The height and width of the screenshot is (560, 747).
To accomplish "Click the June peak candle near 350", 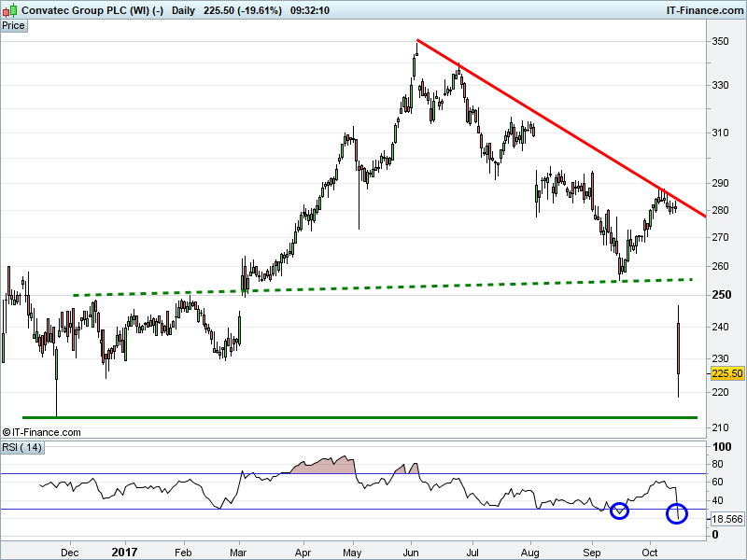I will click(x=416, y=50).
